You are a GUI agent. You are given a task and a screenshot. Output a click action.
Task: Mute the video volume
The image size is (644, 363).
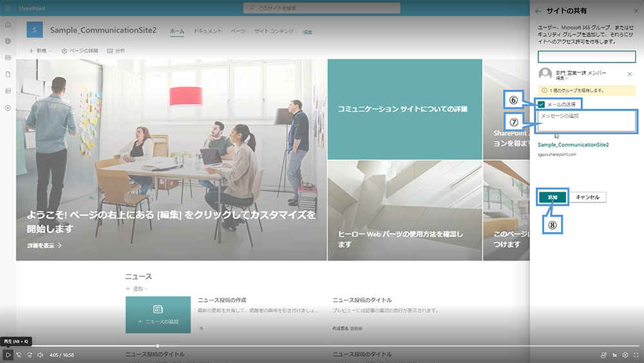tap(40, 355)
